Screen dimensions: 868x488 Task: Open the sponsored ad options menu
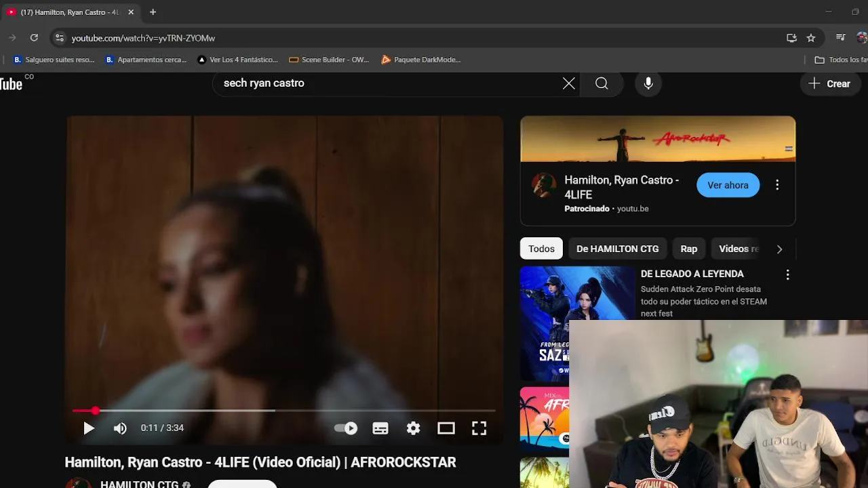coord(777,185)
